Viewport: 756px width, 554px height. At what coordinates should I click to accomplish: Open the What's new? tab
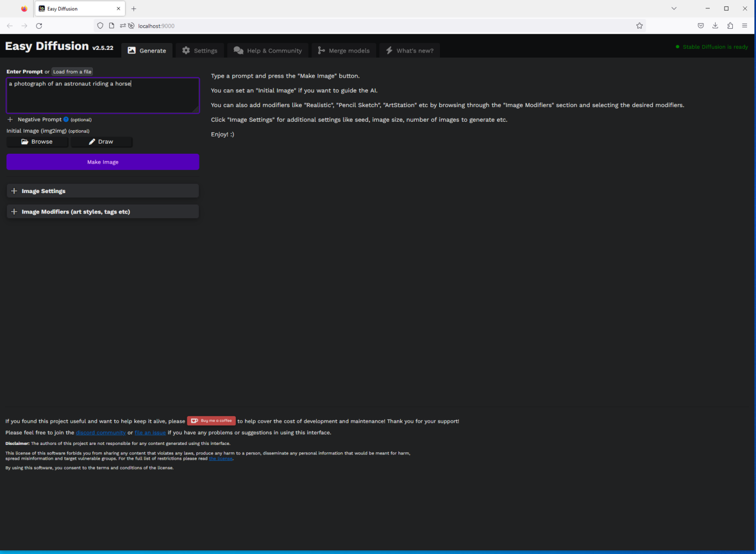[409, 51]
